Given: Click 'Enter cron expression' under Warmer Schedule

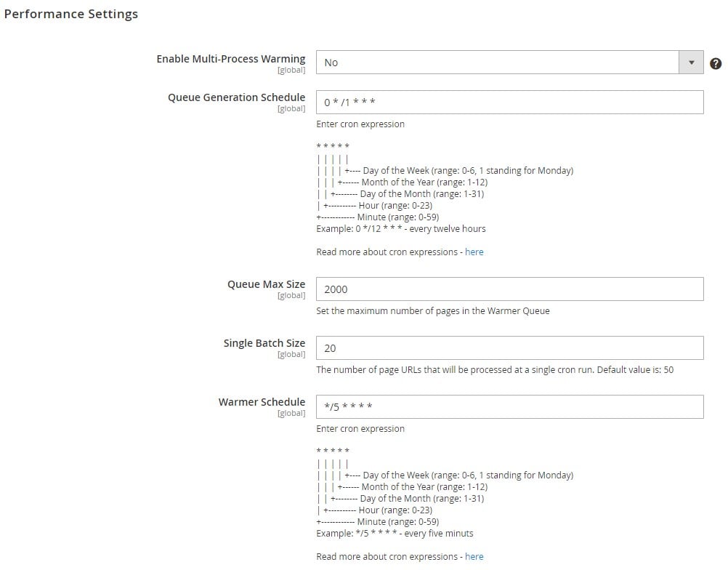Looking at the screenshot, I should pos(360,429).
